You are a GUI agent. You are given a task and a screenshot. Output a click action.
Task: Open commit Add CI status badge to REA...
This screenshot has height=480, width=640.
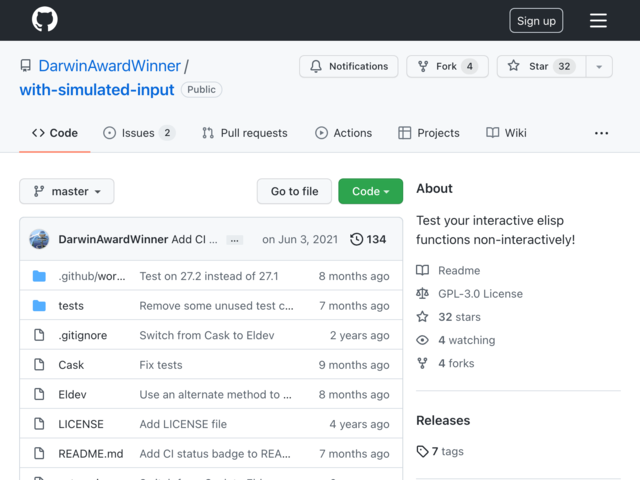tap(215, 454)
